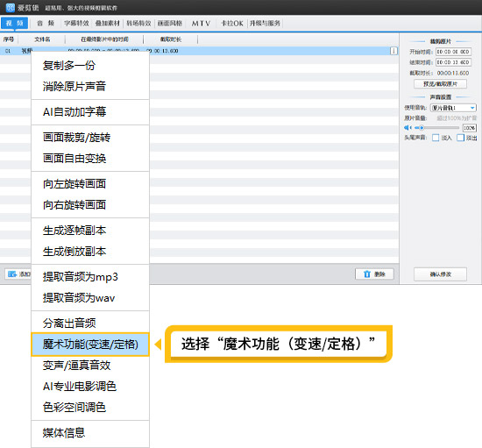Open the 升级与服务 tab
482x448 pixels.
[x=265, y=23]
